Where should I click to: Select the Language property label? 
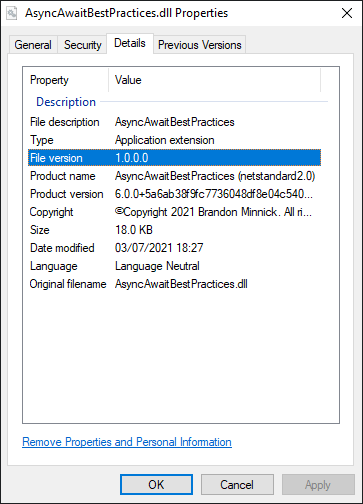pyautogui.click(x=54, y=266)
